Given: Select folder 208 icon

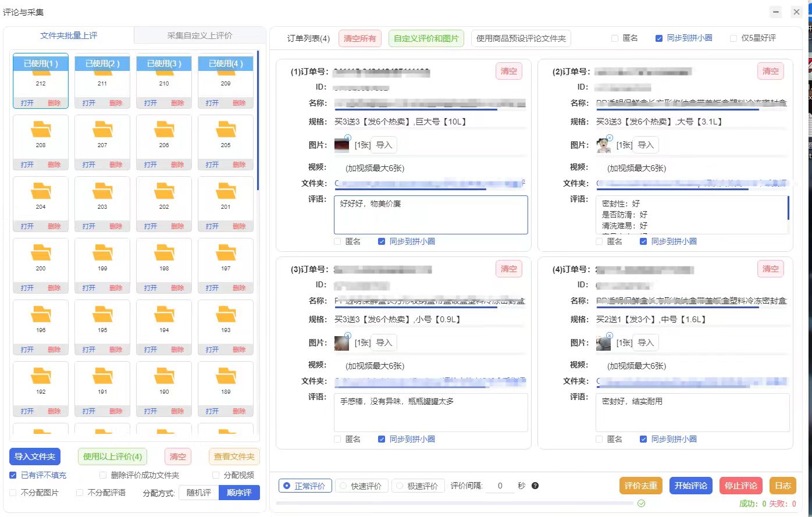Looking at the screenshot, I should [x=41, y=129].
